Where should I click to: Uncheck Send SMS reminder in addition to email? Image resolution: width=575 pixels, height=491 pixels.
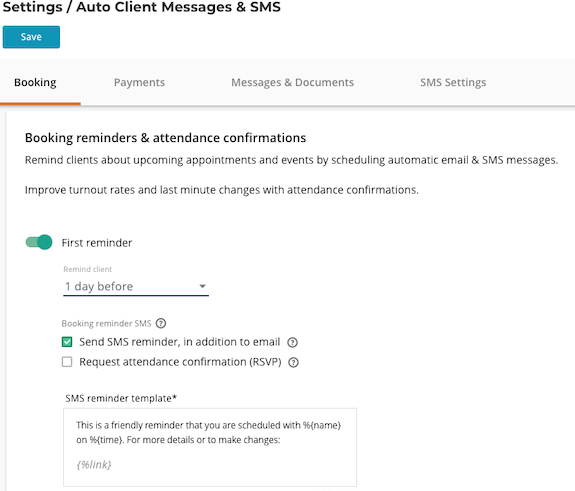click(x=67, y=342)
